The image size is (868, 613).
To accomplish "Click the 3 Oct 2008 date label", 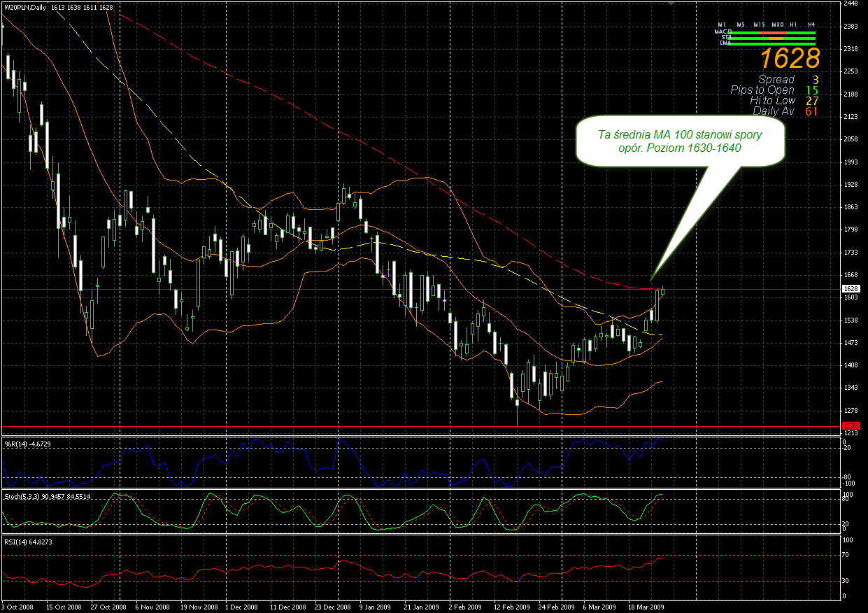I will tap(17, 607).
